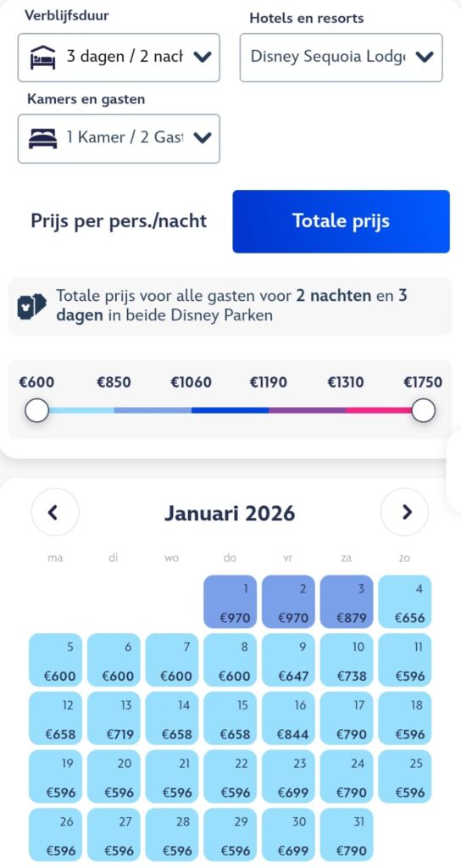The height and width of the screenshot is (868, 461).
Task: Select January 13 priced €719
Action: click(x=114, y=718)
